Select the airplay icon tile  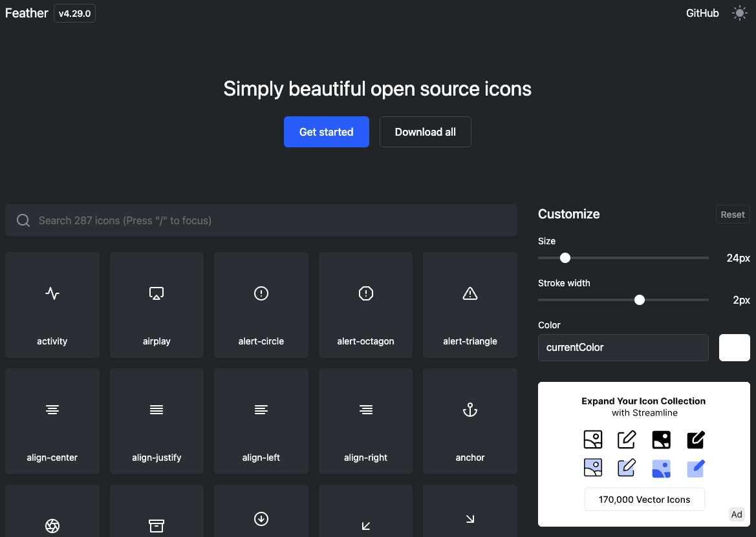157,304
